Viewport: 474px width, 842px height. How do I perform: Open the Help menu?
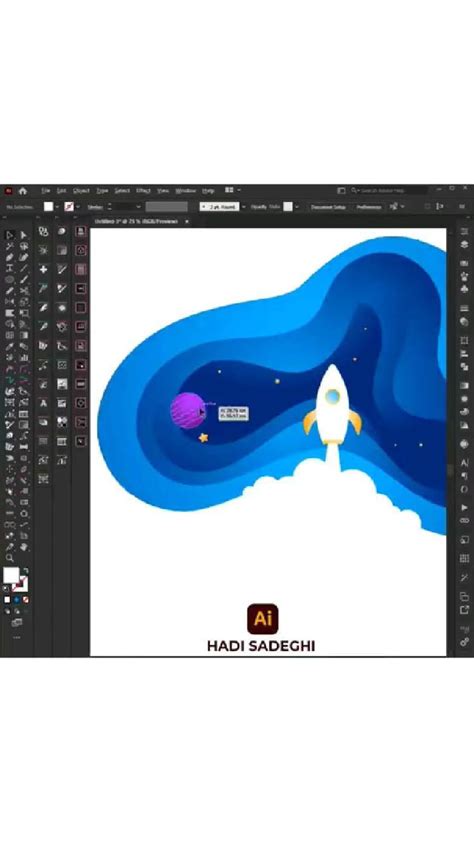pos(208,191)
